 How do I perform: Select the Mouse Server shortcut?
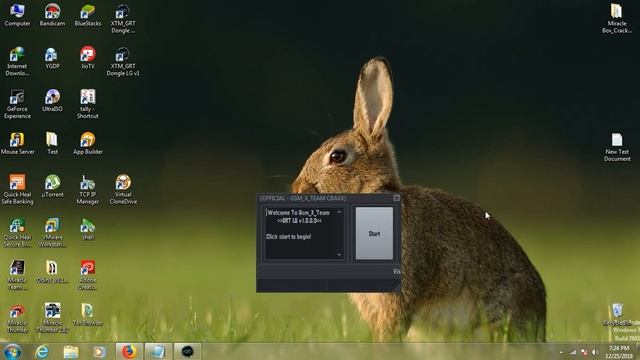[17, 143]
